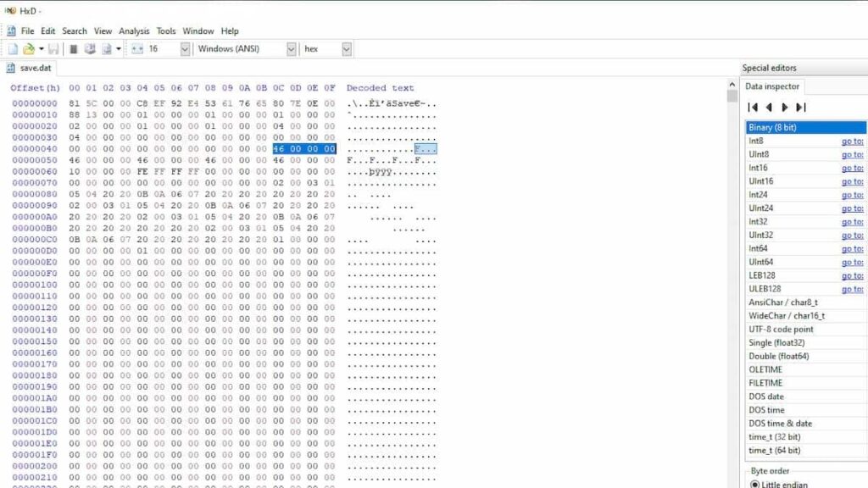Jump to first byte in Data inspector
This screenshot has width=868, height=488.
[753, 108]
